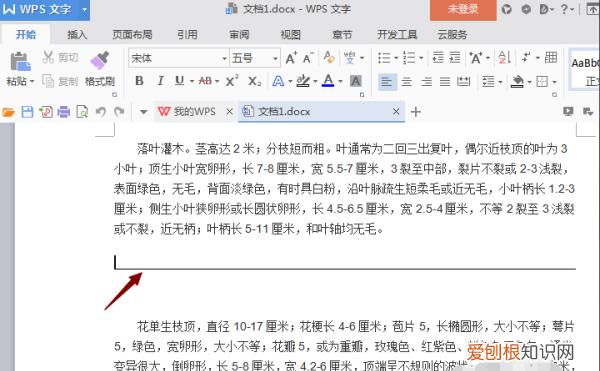Apply superscript X² formatting
Screen dimensions: 600x371
click(x=232, y=81)
